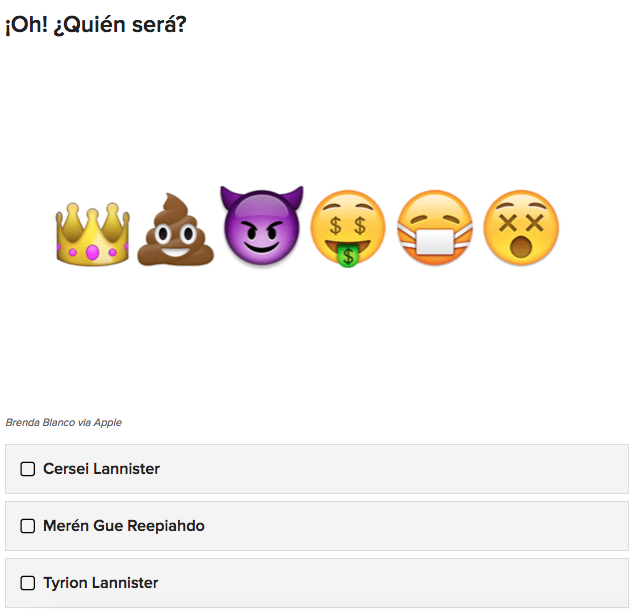
Task: Choose the "Merén Gue Reepiahdo" answer label
Action: 123,526
